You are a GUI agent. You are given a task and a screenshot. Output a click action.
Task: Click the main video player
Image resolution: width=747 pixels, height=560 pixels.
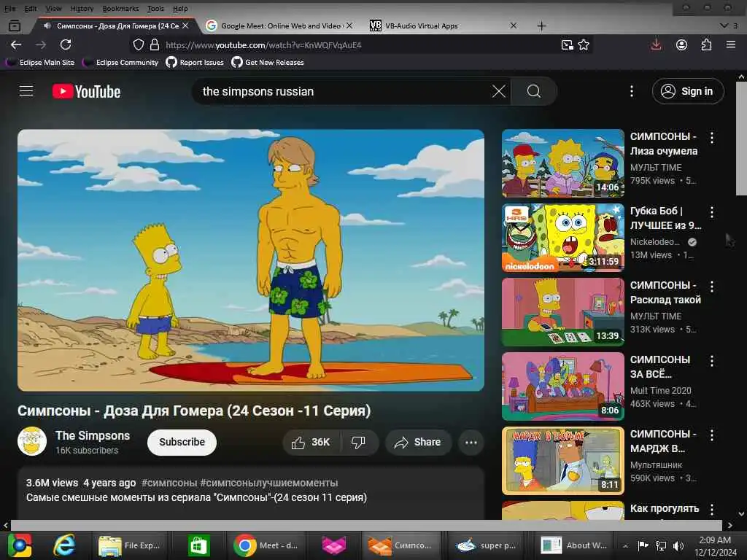(251, 260)
